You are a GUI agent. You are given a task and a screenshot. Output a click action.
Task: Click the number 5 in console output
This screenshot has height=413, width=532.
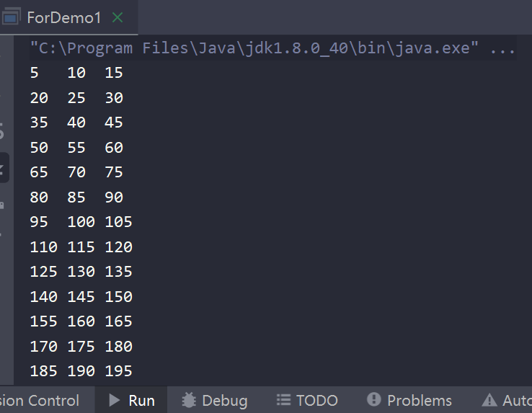[x=35, y=73]
